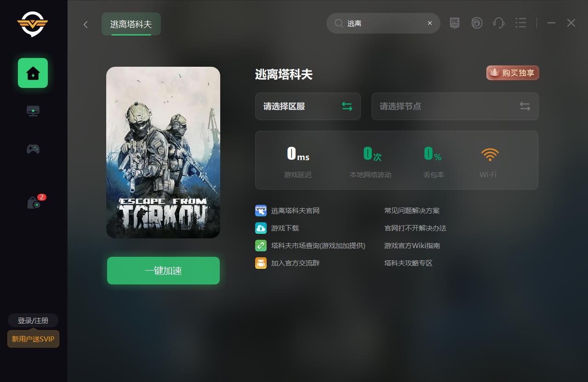The width and height of the screenshot is (588, 382).
Task: Click the 登录/注册 login button
Action: pos(33,320)
